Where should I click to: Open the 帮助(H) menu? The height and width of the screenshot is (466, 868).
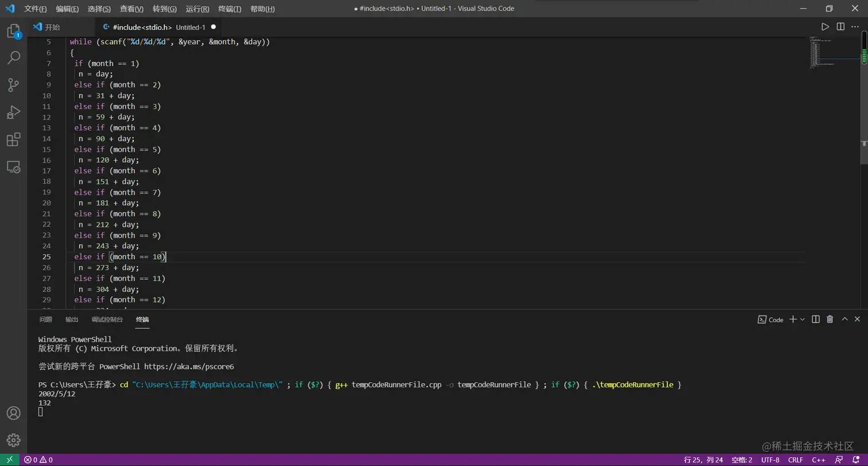262,9
